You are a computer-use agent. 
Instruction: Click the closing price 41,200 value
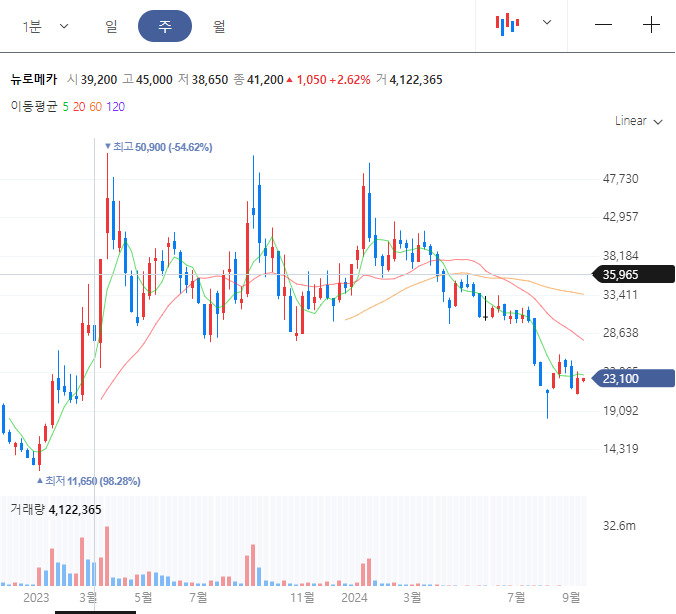tap(265, 80)
